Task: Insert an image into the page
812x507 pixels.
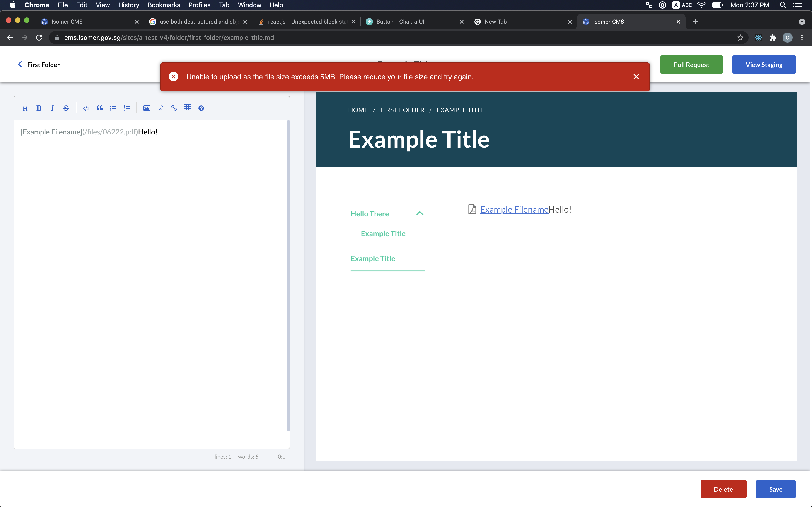Action: coord(147,108)
